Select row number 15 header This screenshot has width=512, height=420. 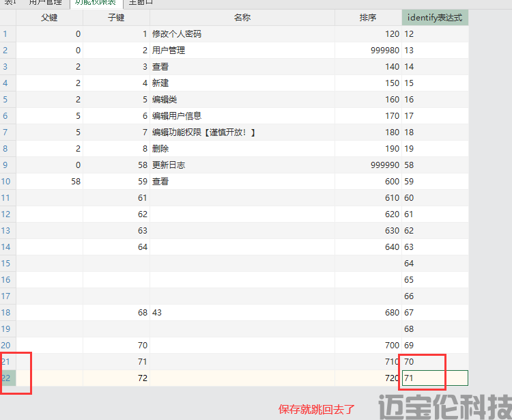[x=8, y=263]
